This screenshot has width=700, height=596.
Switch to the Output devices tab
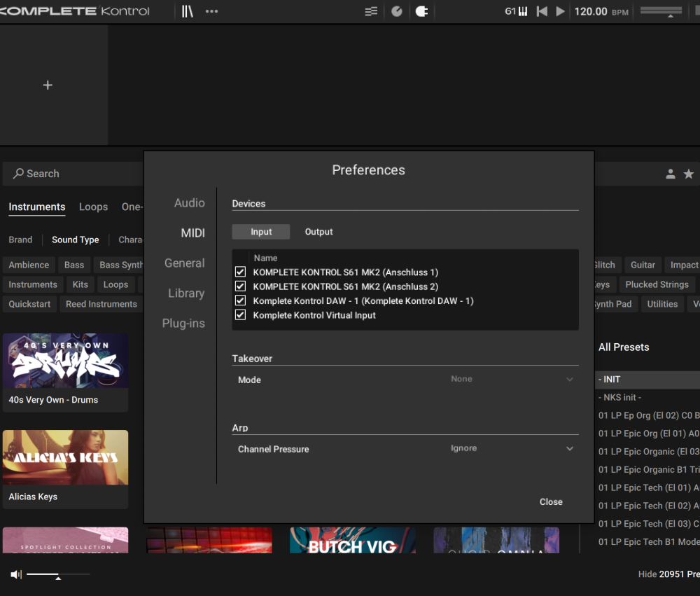click(x=318, y=231)
